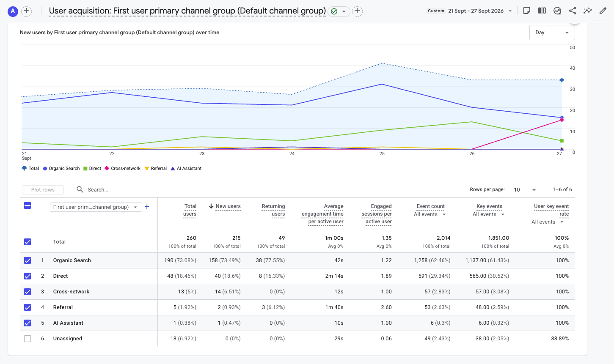Open the Day granularity dropdown
The width and height of the screenshot is (614, 364).
pyautogui.click(x=552, y=33)
